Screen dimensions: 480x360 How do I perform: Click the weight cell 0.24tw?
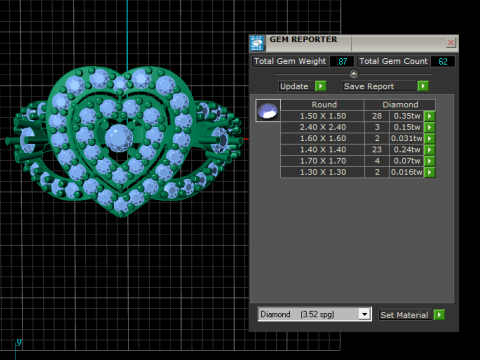407,150
